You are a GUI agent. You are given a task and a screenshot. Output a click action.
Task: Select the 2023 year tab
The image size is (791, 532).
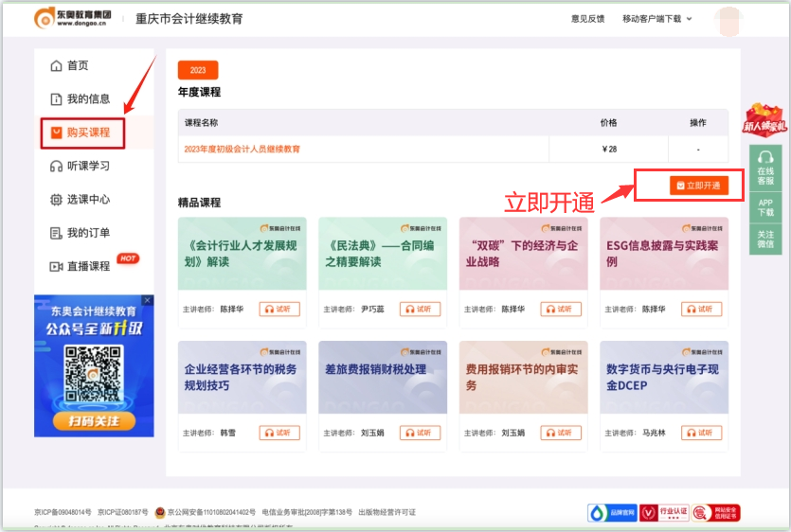pos(198,70)
